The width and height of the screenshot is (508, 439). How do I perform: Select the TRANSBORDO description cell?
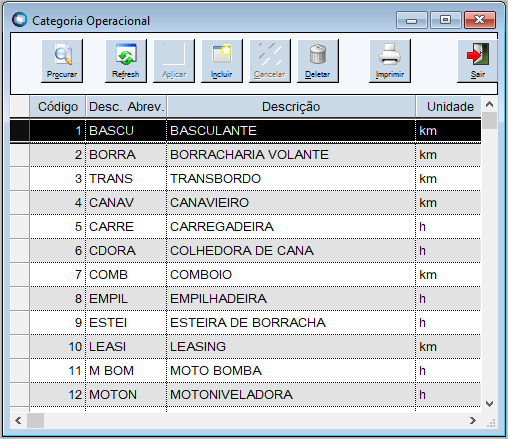[x=291, y=179]
